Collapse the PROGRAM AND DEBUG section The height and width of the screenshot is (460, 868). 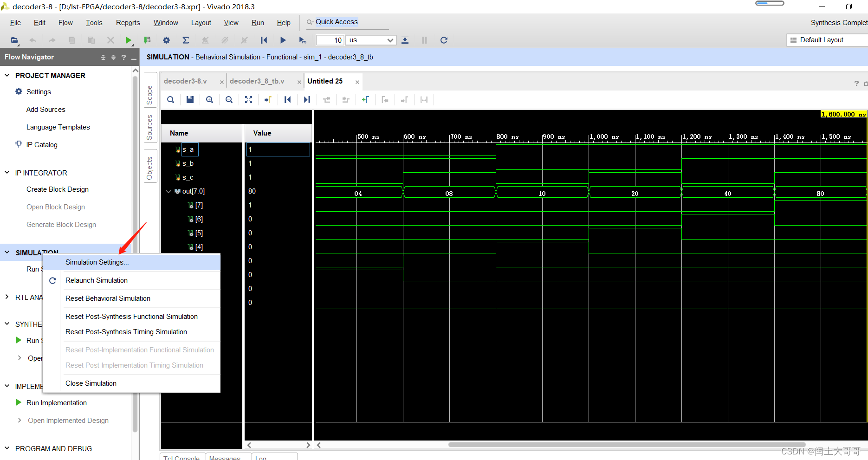tap(7, 448)
